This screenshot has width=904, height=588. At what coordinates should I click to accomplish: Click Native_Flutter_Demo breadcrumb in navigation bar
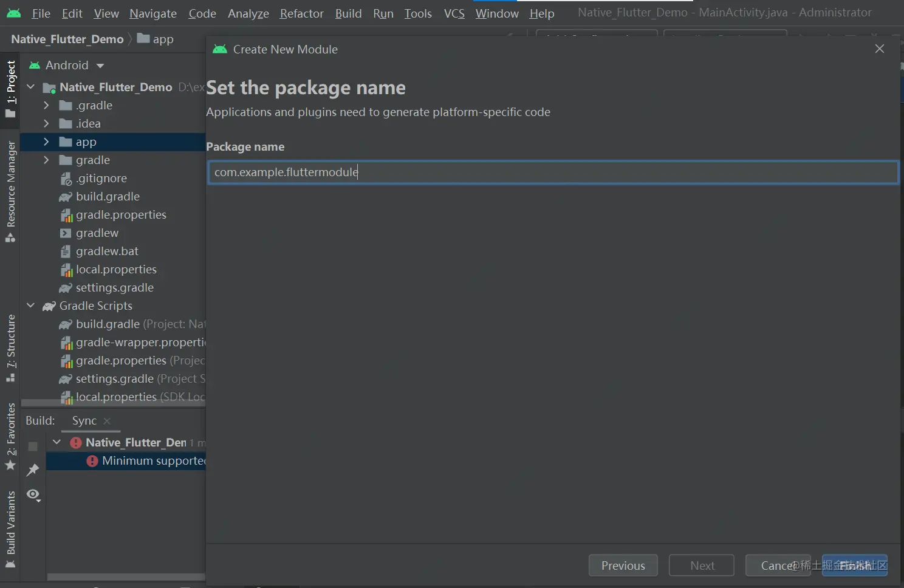pos(67,39)
